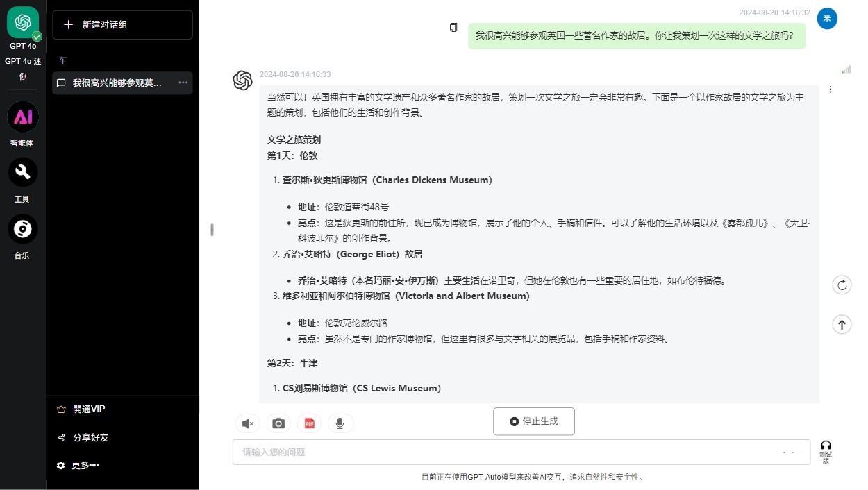
Task: Click the 停止生成 button
Action: tap(534, 421)
